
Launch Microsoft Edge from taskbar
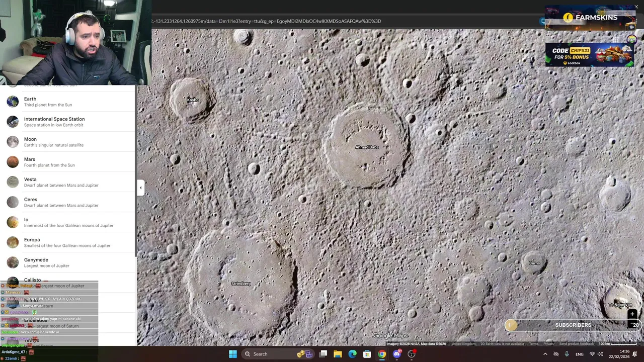click(352, 354)
